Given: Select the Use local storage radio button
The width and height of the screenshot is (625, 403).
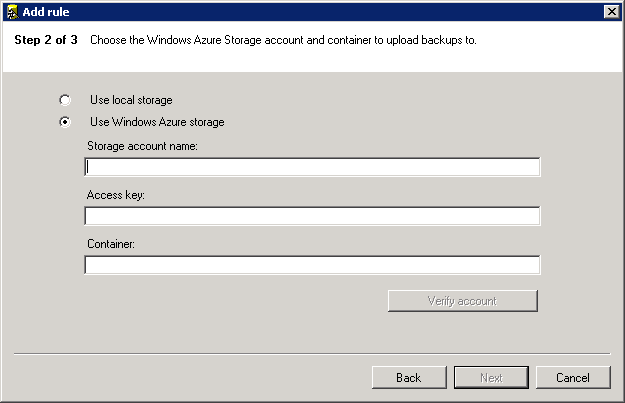Looking at the screenshot, I should pos(66,100).
